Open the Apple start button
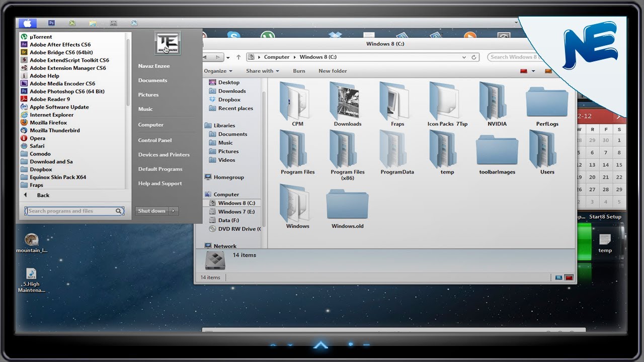The height and width of the screenshot is (362, 644). click(x=27, y=23)
